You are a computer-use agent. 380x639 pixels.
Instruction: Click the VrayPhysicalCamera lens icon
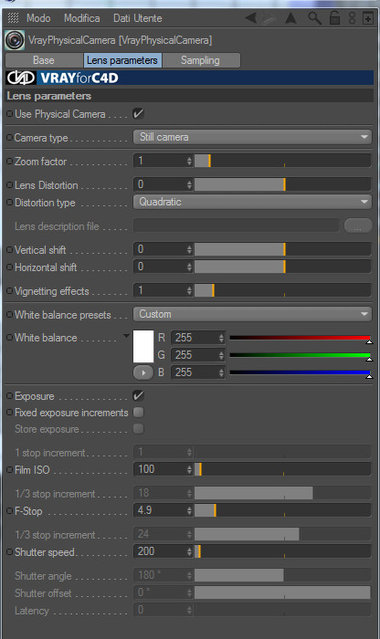[x=15, y=40]
